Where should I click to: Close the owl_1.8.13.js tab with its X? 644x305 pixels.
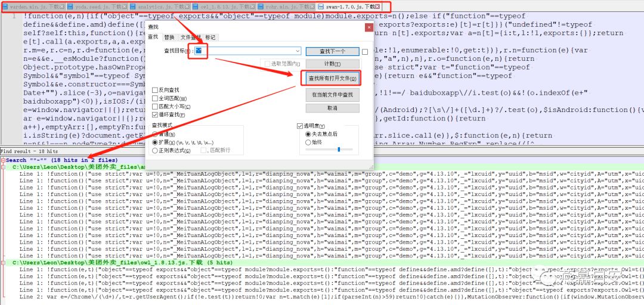tap(253, 7)
